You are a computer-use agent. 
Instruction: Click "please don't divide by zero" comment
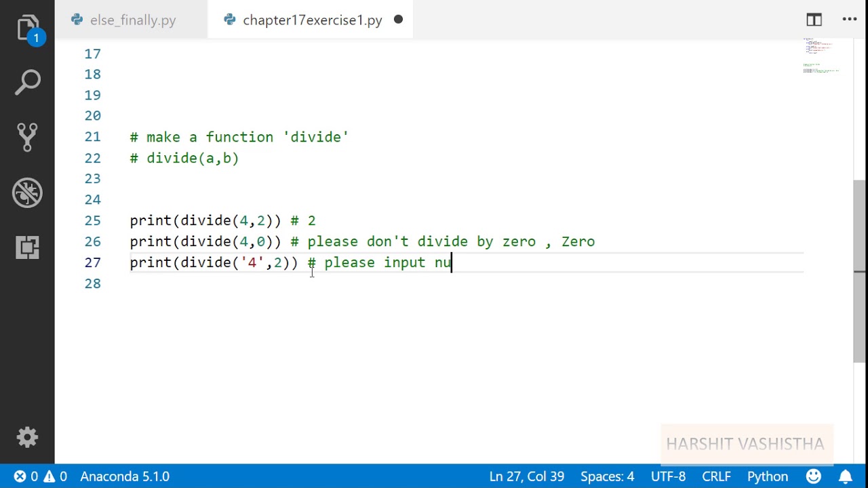[x=421, y=242]
